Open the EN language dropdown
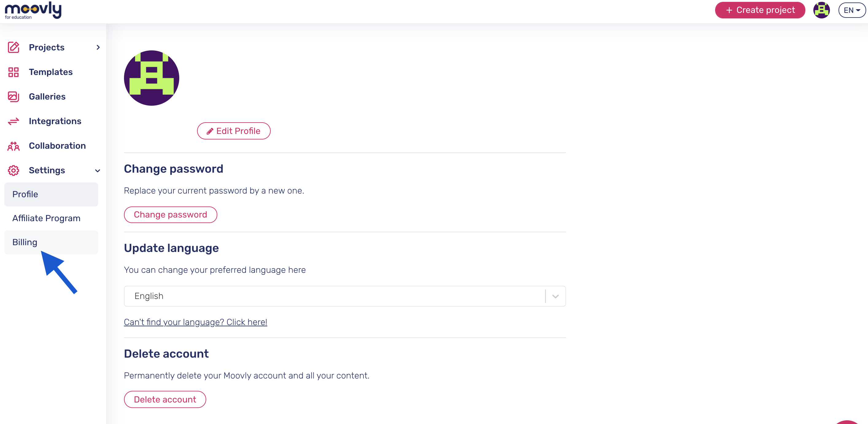The height and width of the screenshot is (424, 868). click(x=852, y=10)
